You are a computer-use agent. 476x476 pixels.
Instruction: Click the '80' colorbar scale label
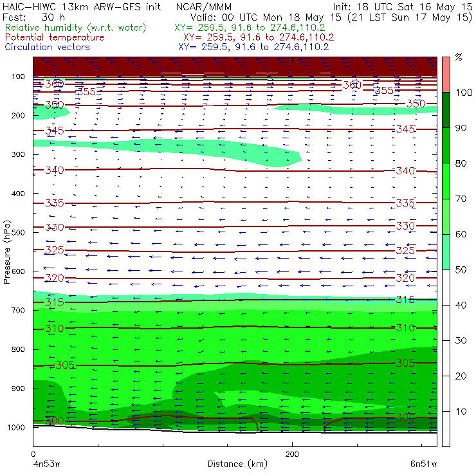[x=461, y=163]
